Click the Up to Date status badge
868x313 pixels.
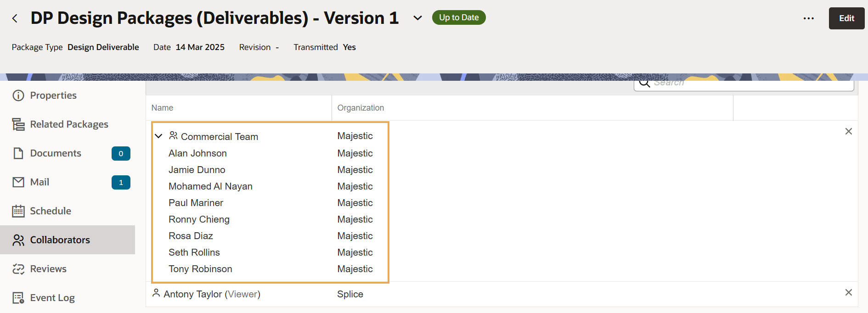tap(458, 18)
